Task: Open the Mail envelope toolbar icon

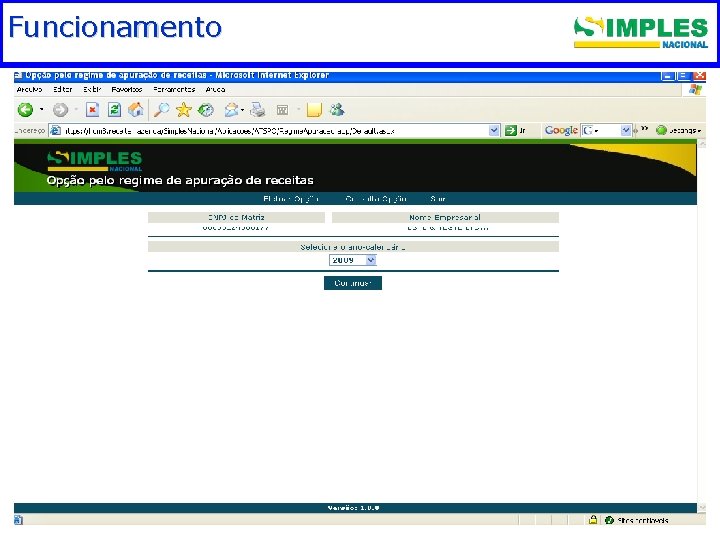Action: pos(231,110)
